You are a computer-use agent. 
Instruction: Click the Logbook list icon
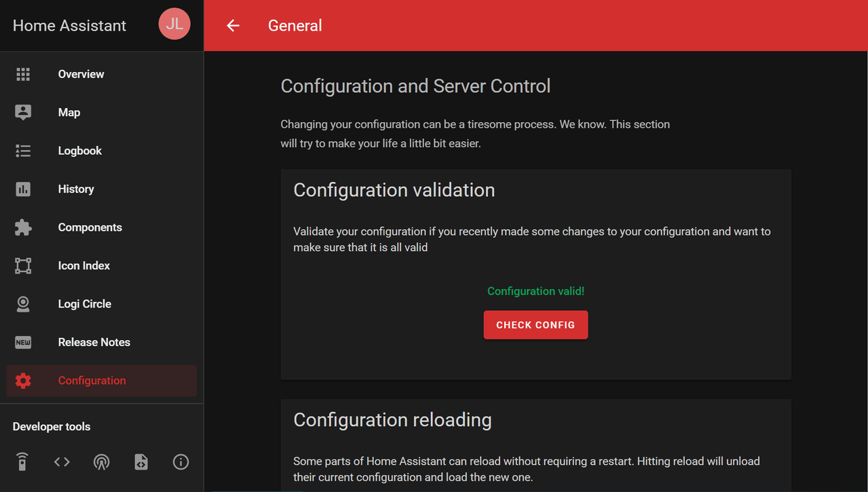23,151
